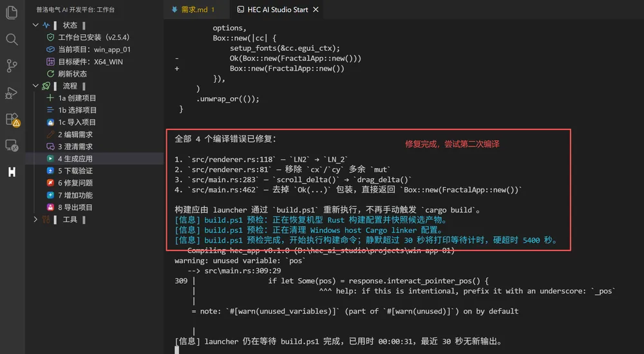Start step 1a 创建项目
The height and width of the screenshot is (354, 644).
click(x=95, y=98)
